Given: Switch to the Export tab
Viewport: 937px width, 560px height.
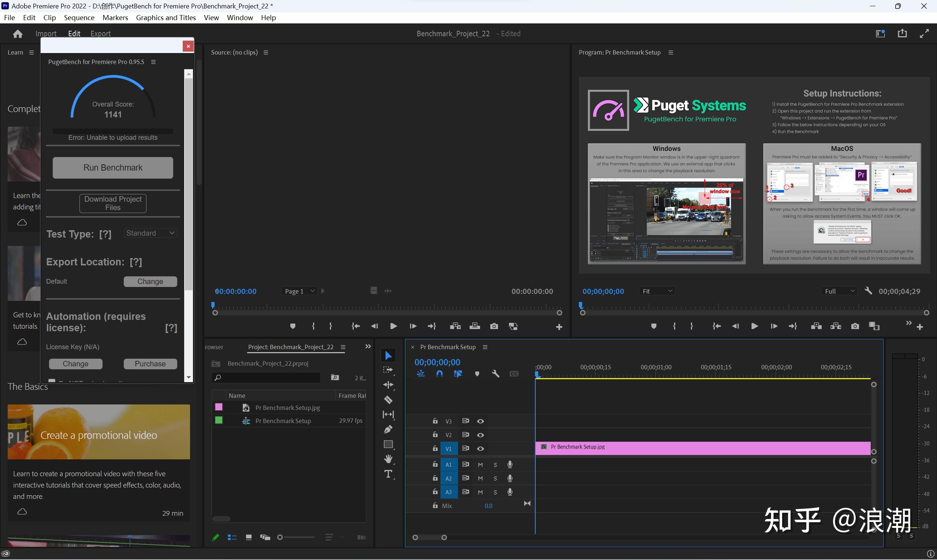Looking at the screenshot, I should pyautogui.click(x=100, y=34).
